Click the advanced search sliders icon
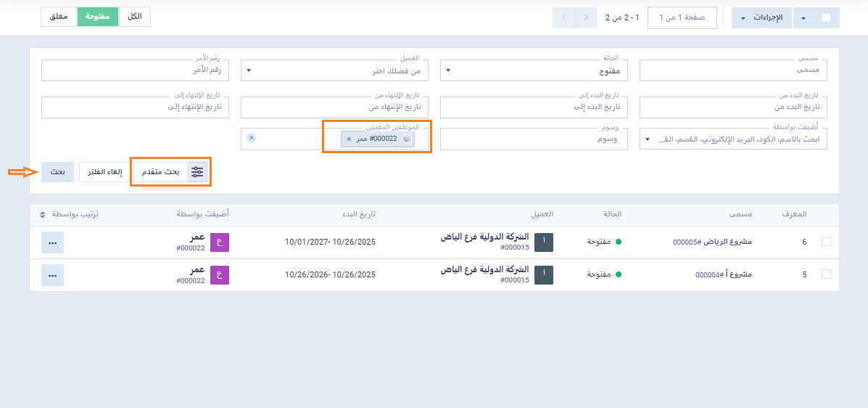Screen dimensions: 868x408 point(197,172)
